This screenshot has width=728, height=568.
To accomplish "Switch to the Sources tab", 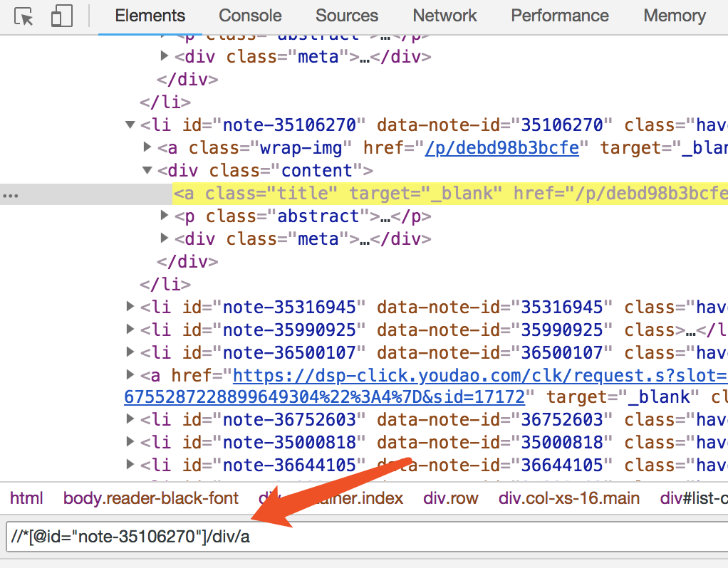I will (x=347, y=16).
